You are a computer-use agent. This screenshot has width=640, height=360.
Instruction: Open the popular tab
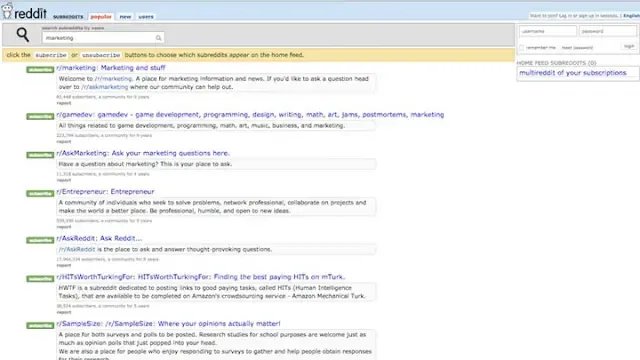point(101,17)
